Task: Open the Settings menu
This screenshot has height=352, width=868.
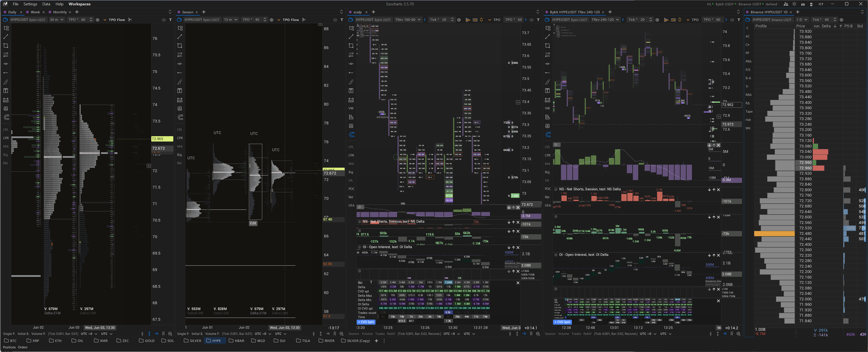Action: pos(30,4)
